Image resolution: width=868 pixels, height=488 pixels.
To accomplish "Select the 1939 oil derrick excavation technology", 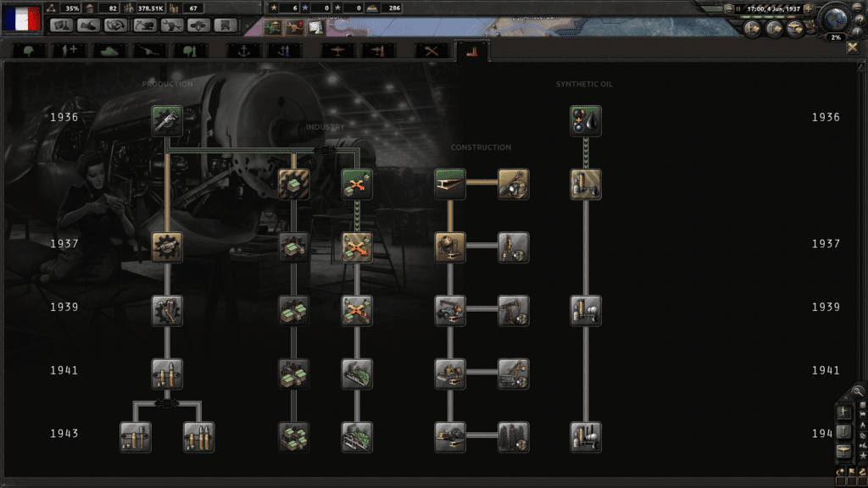I will (x=513, y=310).
